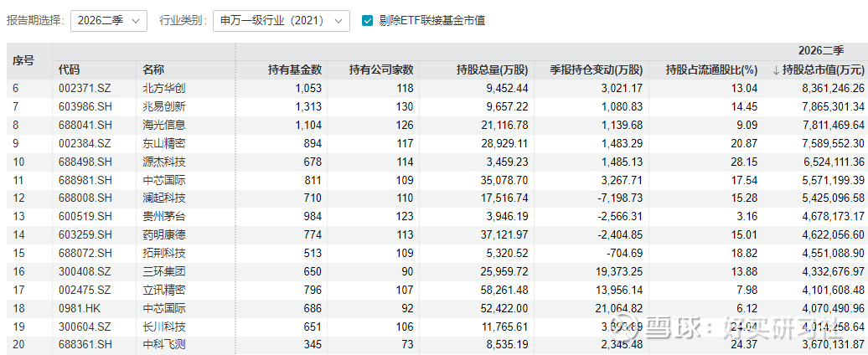Click the 季报持仓变动(万股) column header
This screenshot has width=868, height=355.
click(596, 70)
